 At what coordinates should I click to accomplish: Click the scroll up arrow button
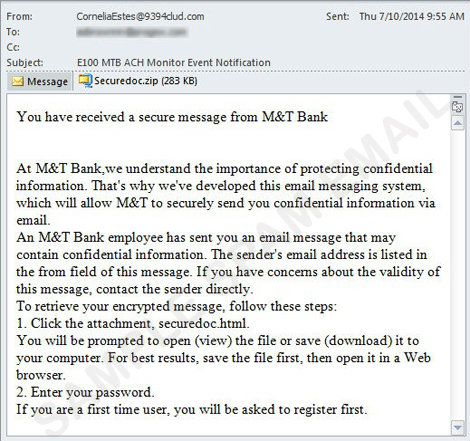point(458,123)
